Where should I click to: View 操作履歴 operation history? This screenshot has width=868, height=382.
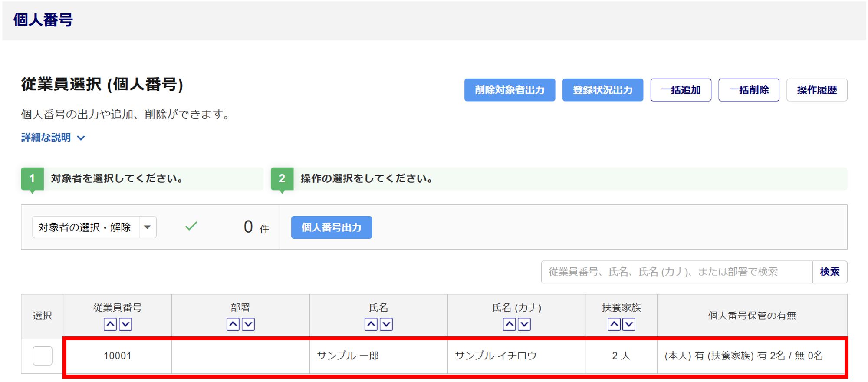coord(817,90)
